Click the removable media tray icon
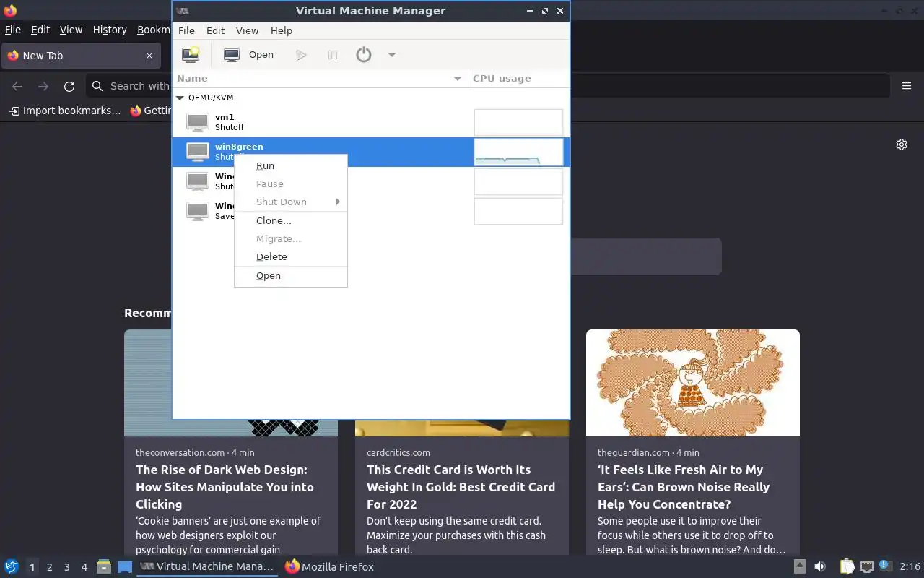 (x=800, y=566)
